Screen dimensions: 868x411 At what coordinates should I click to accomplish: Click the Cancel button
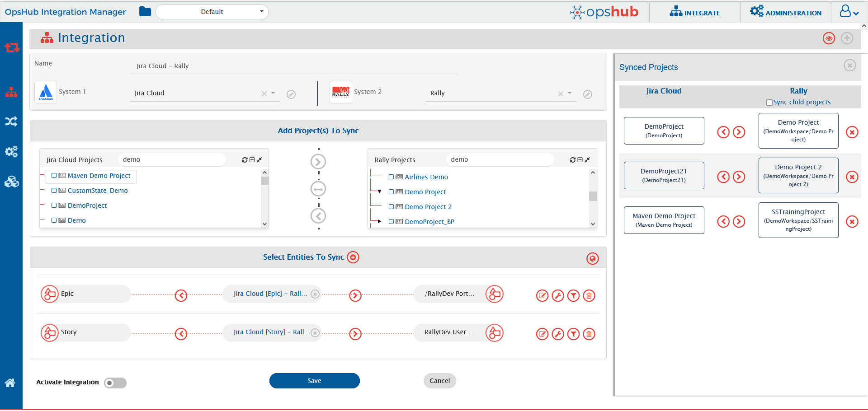[439, 381]
